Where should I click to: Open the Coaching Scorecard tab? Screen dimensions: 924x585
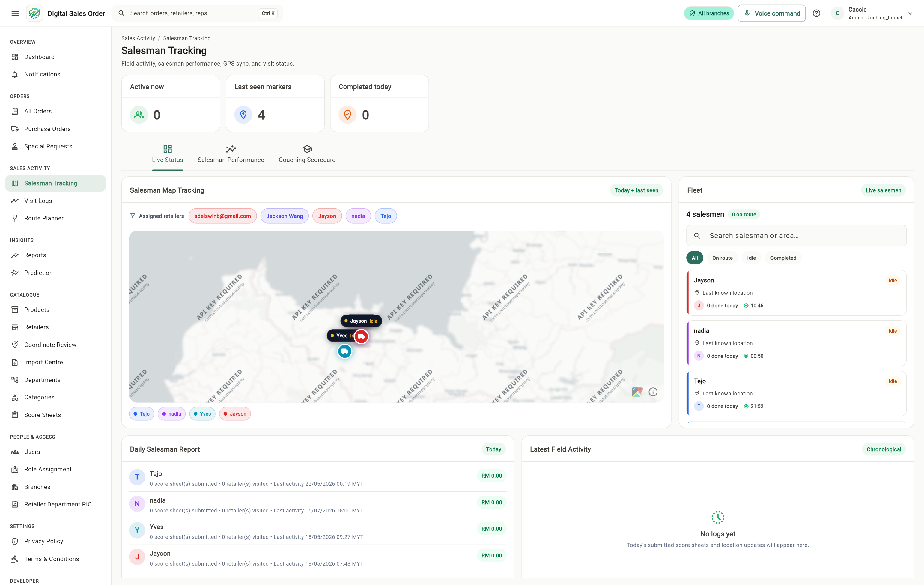pos(307,154)
